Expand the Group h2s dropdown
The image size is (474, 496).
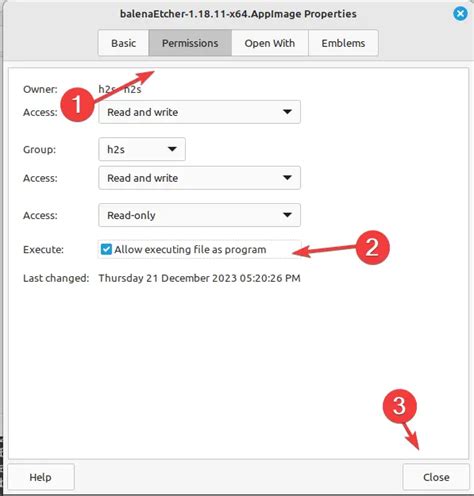pyautogui.click(x=142, y=149)
